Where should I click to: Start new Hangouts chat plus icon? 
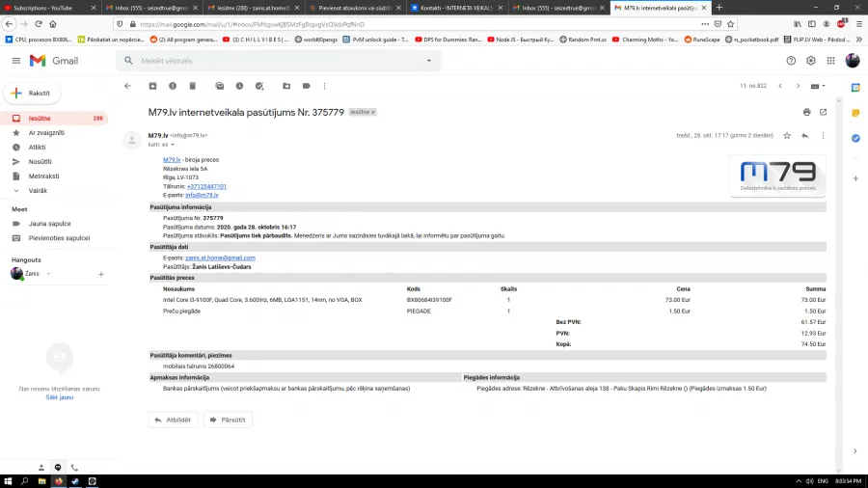(100, 275)
